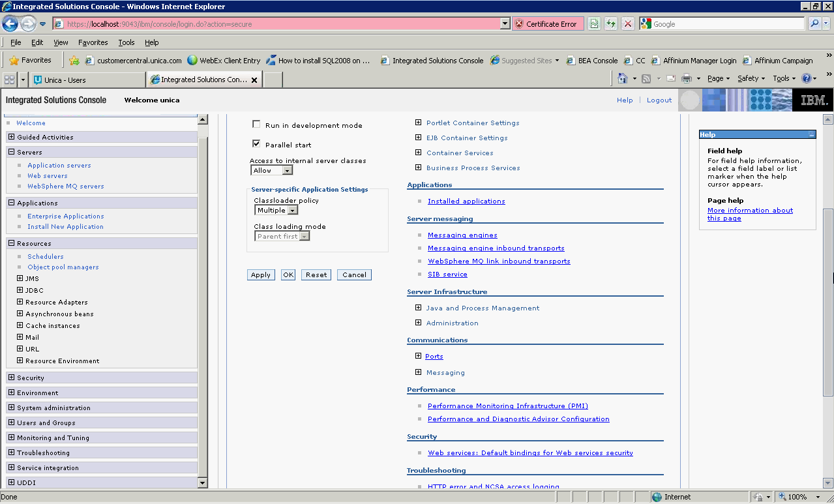Expand Business Process Services

[419, 168]
